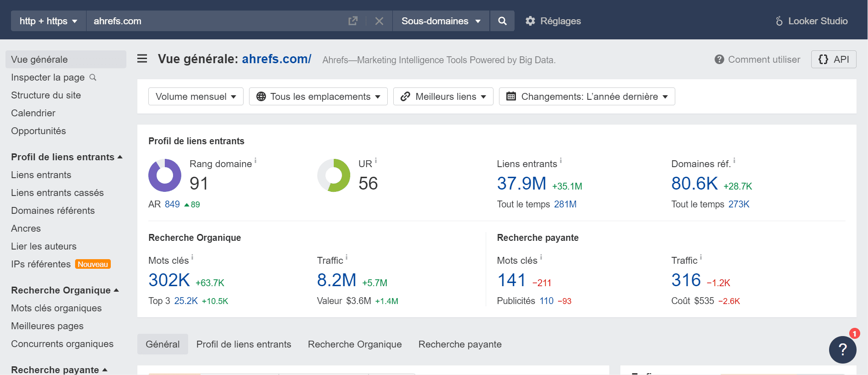Select Vue générale in the sidebar
868x375 pixels.
[x=66, y=60]
